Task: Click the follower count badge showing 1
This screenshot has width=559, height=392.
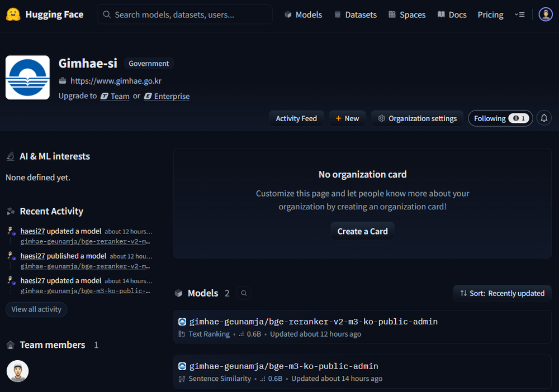Action: point(519,118)
